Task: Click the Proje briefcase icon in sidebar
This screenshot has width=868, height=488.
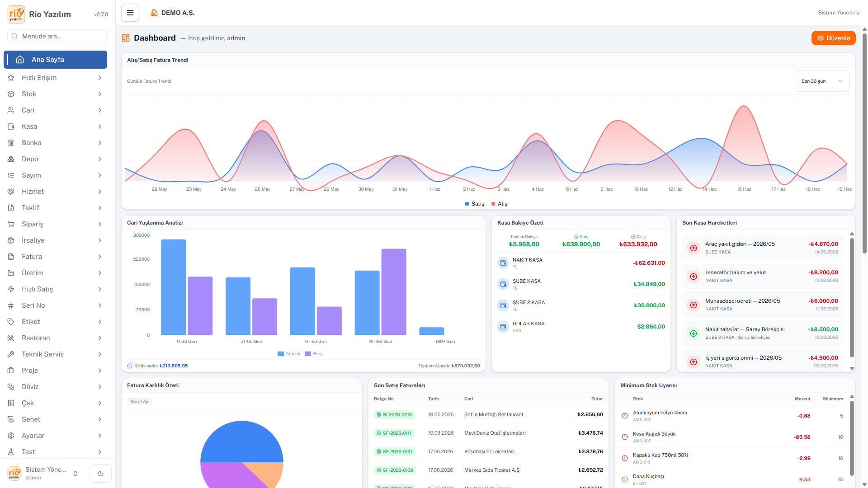Action: [11, 371]
